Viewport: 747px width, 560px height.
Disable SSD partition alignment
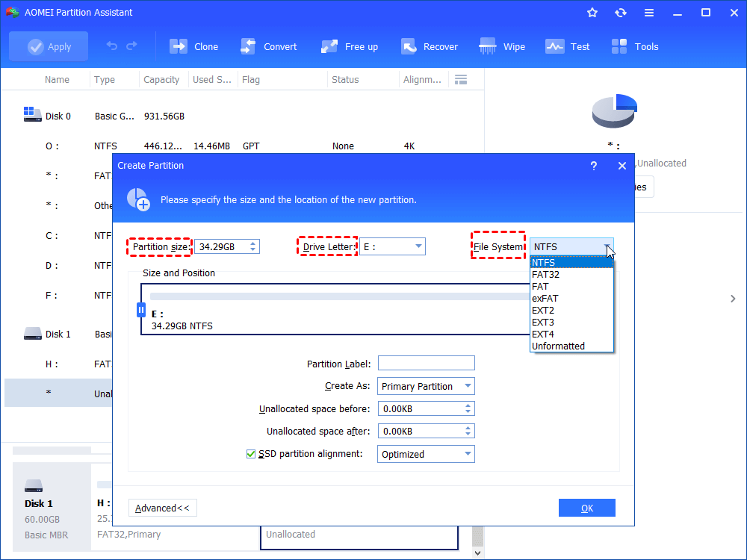(x=252, y=453)
